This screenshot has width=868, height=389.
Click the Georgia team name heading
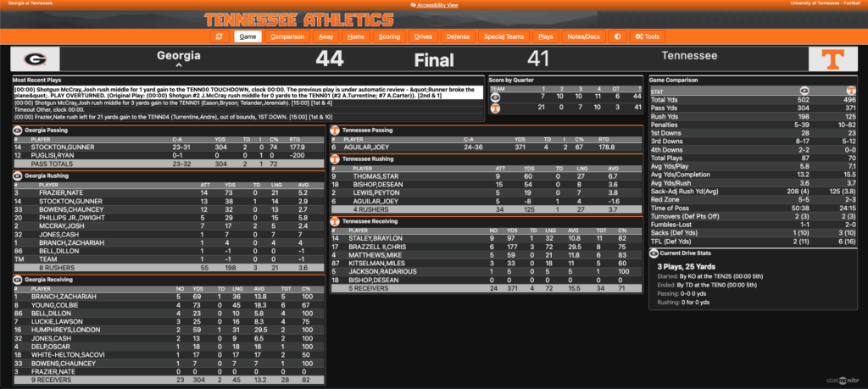pos(178,55)
